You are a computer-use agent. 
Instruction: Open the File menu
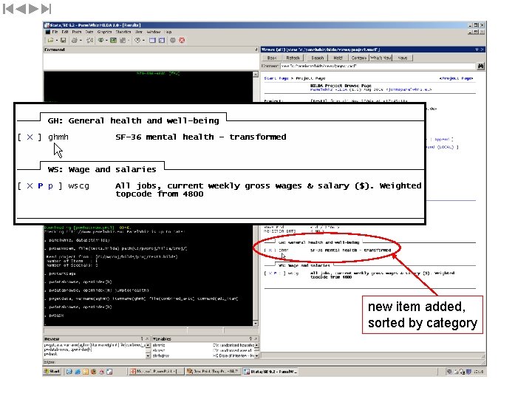point(55,32)
